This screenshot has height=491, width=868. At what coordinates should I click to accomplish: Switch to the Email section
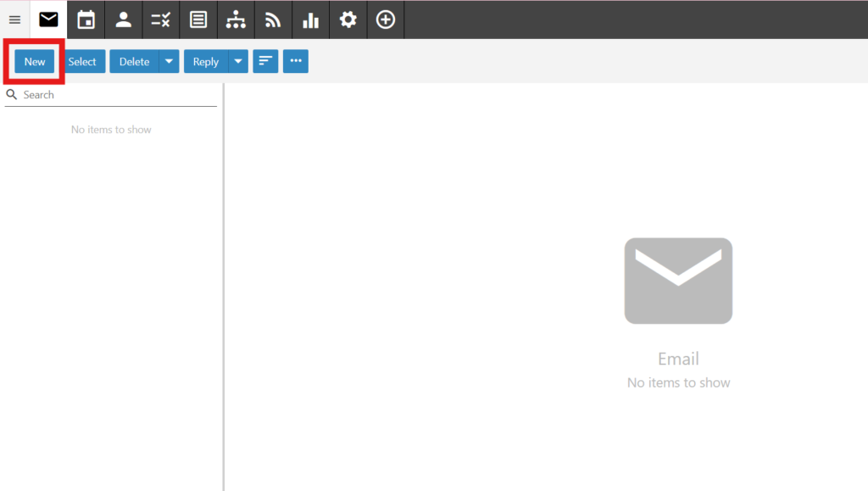click(48, 20)
